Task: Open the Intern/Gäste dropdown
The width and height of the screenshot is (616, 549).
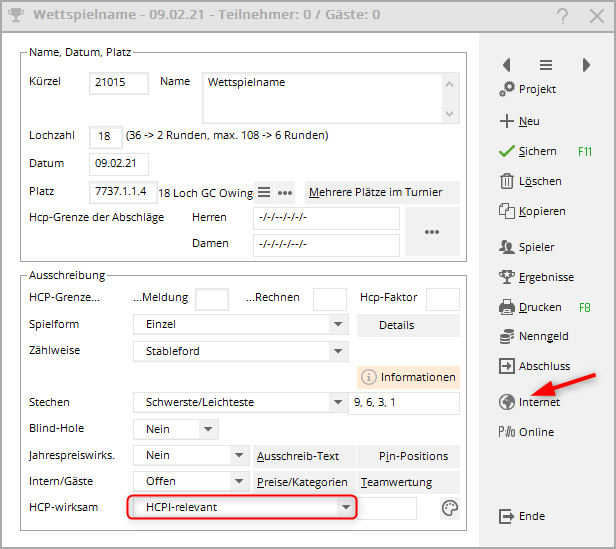Action: (238, 481)
